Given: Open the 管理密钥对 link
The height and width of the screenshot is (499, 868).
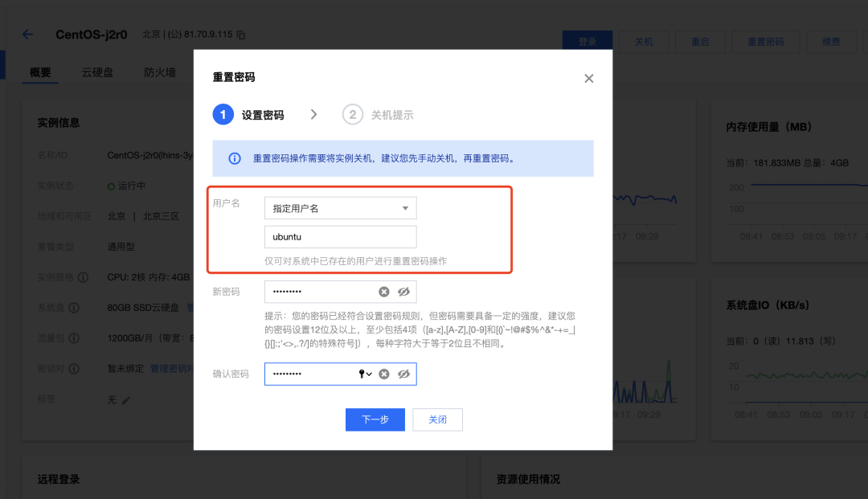Looking at the screenshot, I should 172,369.
